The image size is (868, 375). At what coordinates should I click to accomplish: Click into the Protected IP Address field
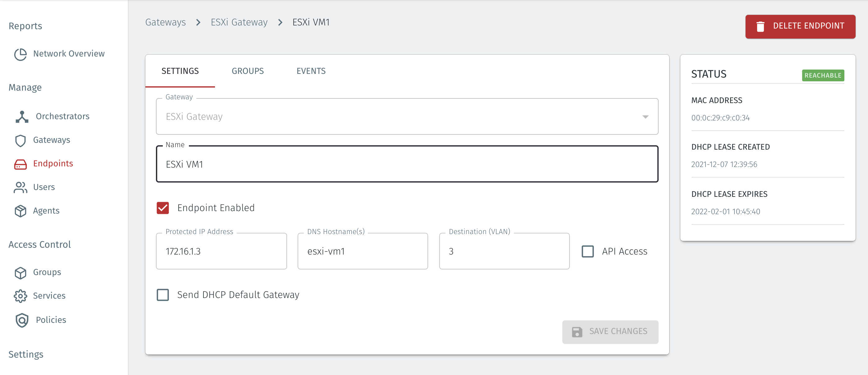coord(221,251)
